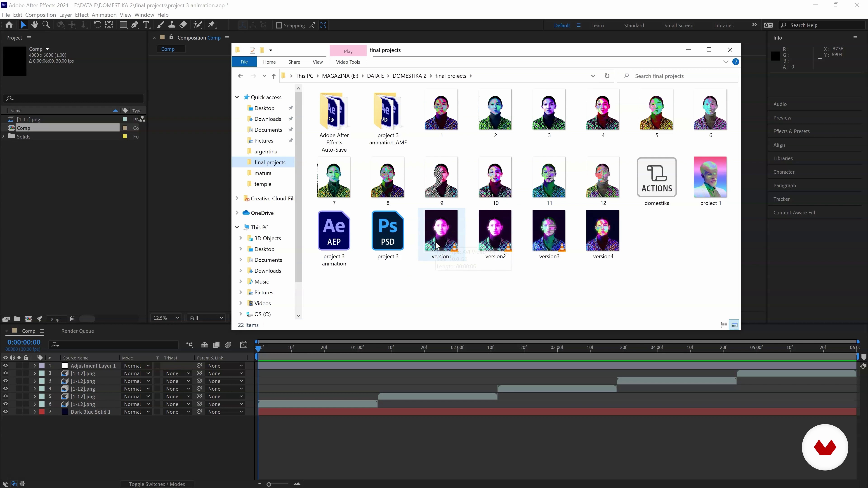Open Mode dropdown for Adjustment Layer 1
This screenshot has height=488, width=868.
137,366
